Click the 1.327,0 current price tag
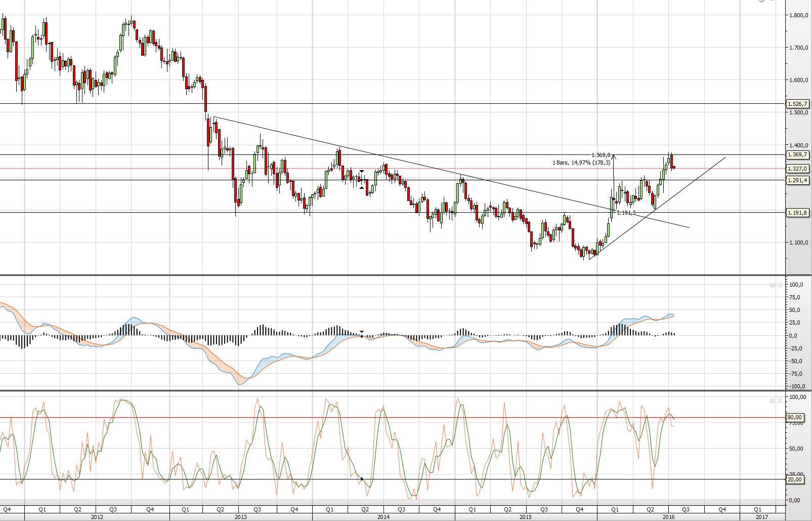The height and width of the screenshot is (521, 812). click(x=798, y=169)
